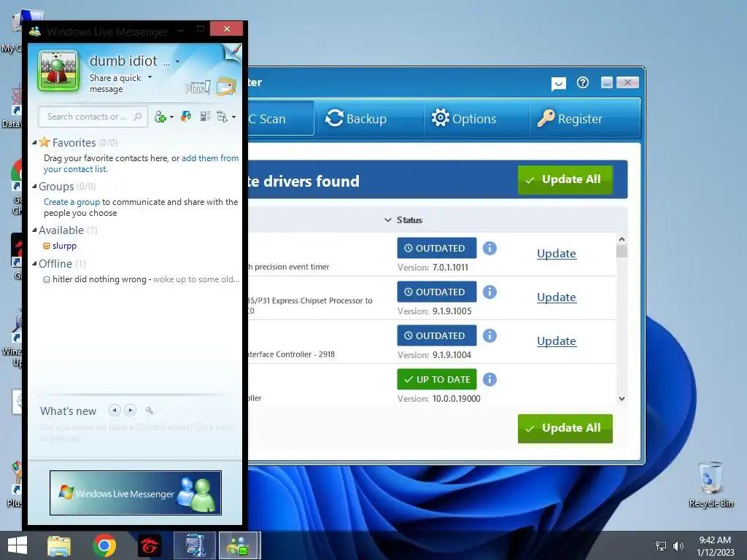This screenshot has width=747, height=560.
Task: Collapse the Favorites section
Action: 34,142
